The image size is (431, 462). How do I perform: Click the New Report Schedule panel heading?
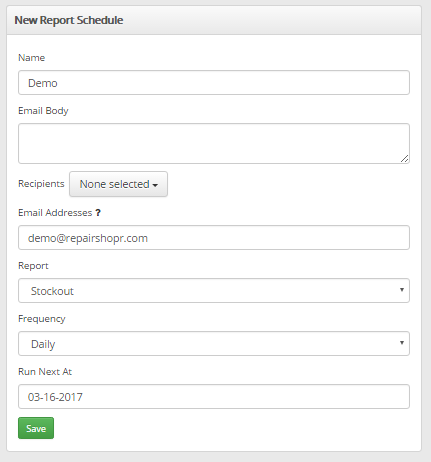[x=69, y=20]
